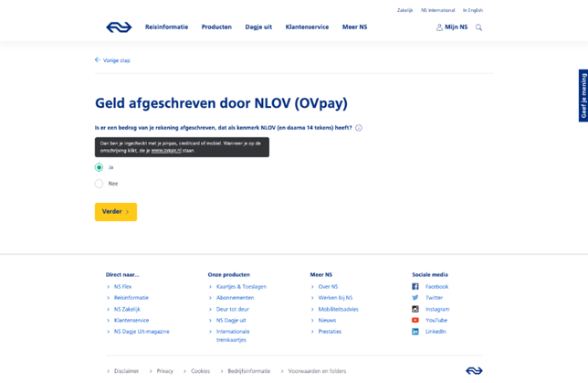Open NS Zakelijk footer link
Image resolution: width=588 pixels, height=383 pixels.
click(x=127, y=309)
